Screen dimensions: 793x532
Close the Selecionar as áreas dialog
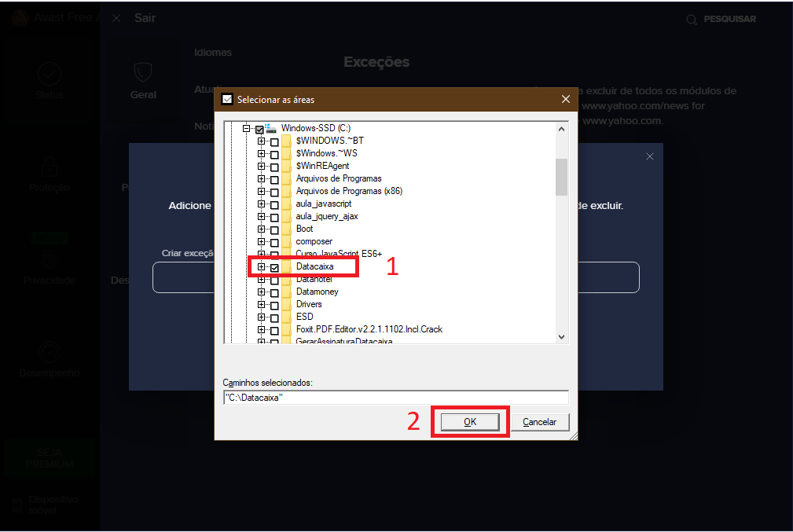(566, 99)
